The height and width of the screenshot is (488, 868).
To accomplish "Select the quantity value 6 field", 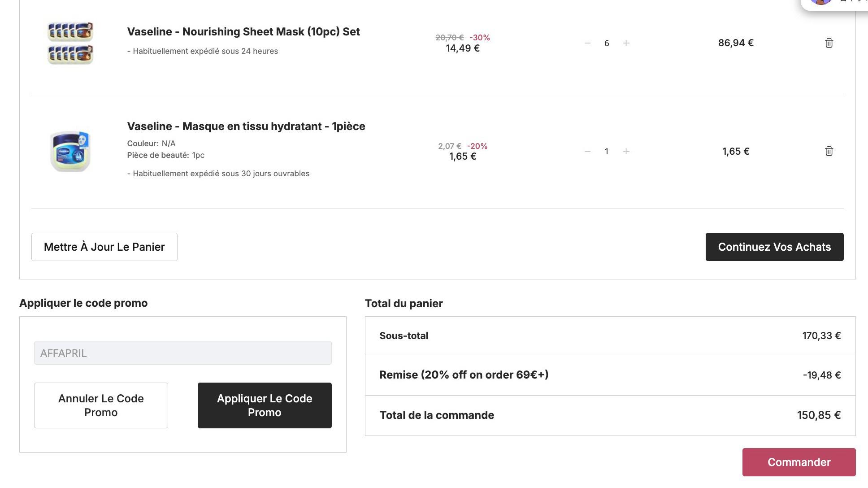I will (x=607, y=43).
